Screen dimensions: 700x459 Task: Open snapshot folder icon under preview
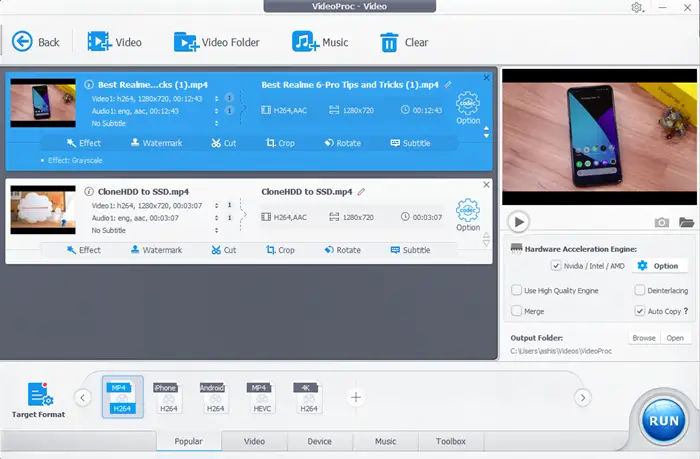pyautogui.click(x=686, y=222)
